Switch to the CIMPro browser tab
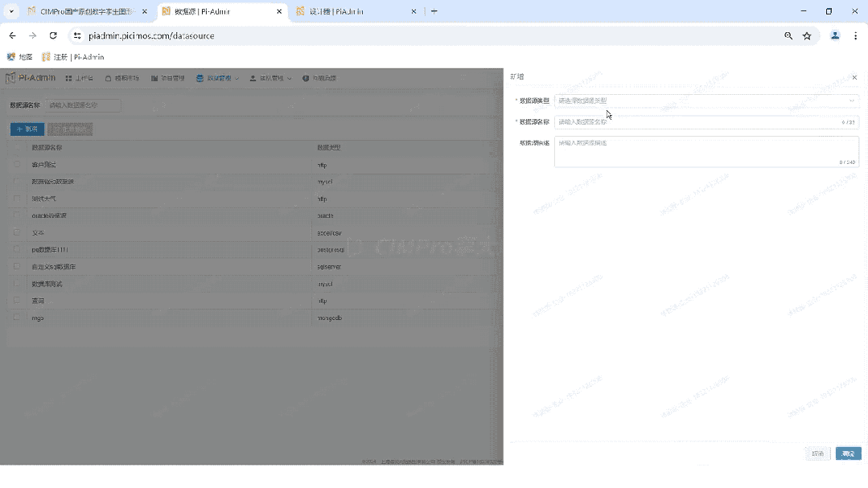 point(88,11)
